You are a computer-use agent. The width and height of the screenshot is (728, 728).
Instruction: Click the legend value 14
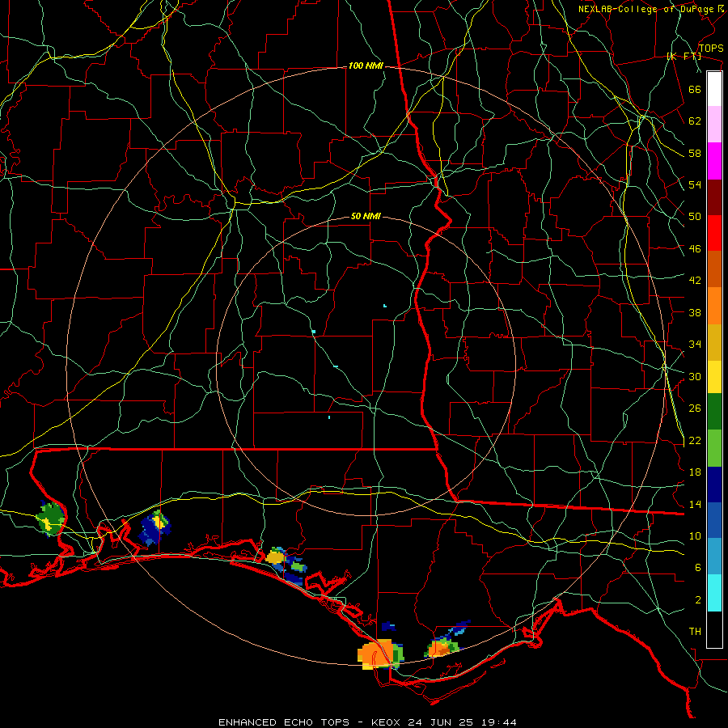click(x=695, y=504)
